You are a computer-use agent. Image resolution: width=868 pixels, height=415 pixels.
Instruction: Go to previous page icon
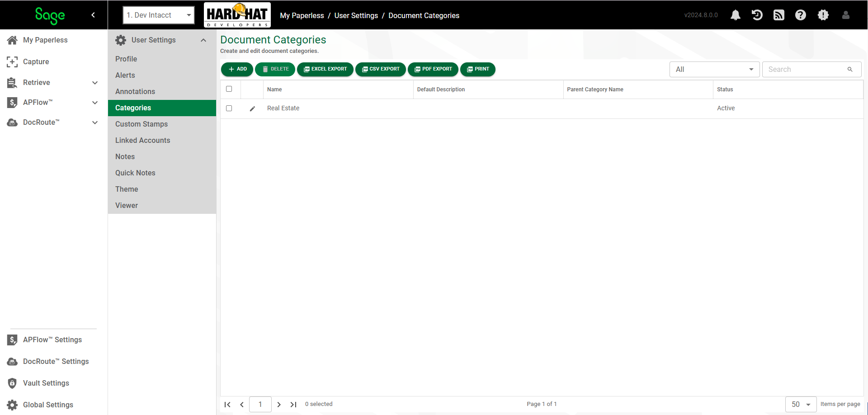point(242,405)
